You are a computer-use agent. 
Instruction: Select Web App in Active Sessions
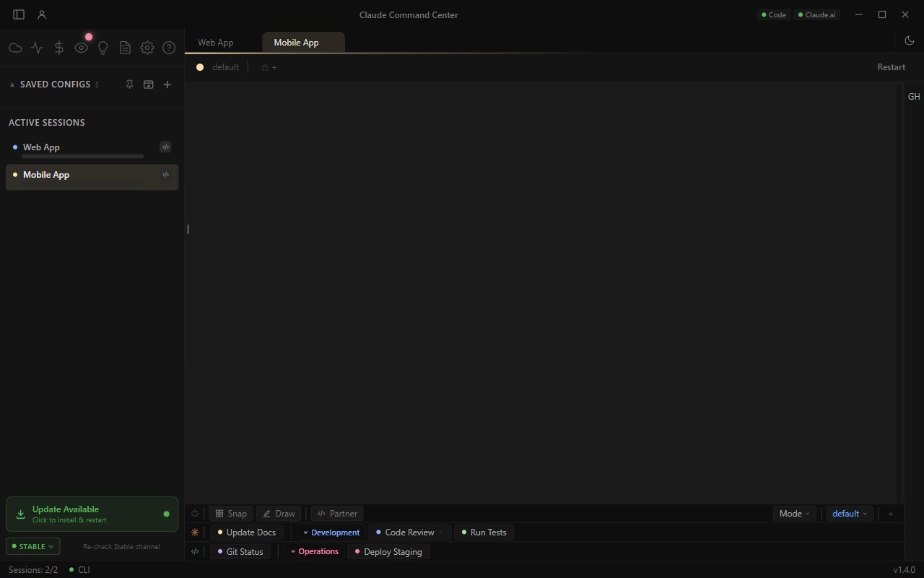point(92,149)
